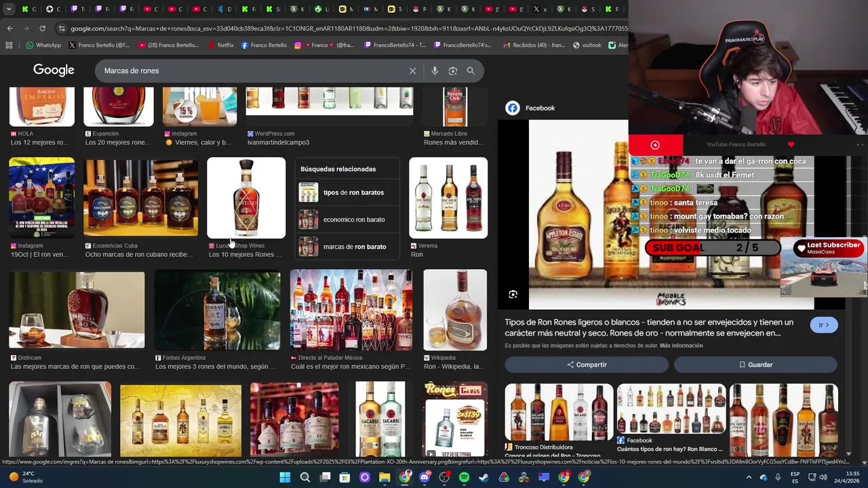Start voice search with microphone icon
Viewport: 868px width, 488px height.
tap(435, 70)
